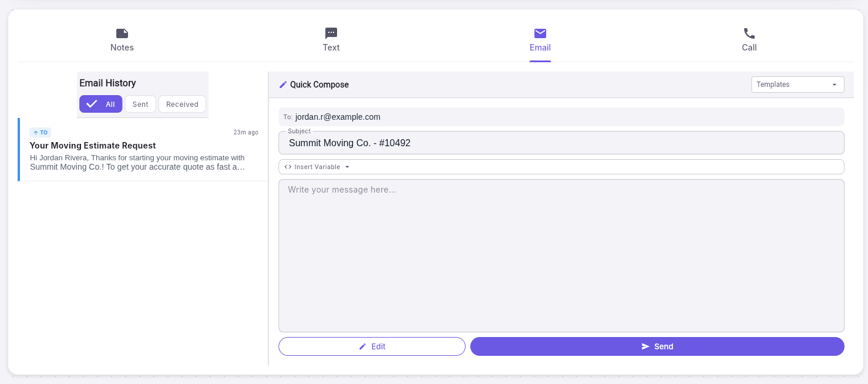Open the Call tab
This screenshot has width=868, height=384.
[x=749, y=40]
